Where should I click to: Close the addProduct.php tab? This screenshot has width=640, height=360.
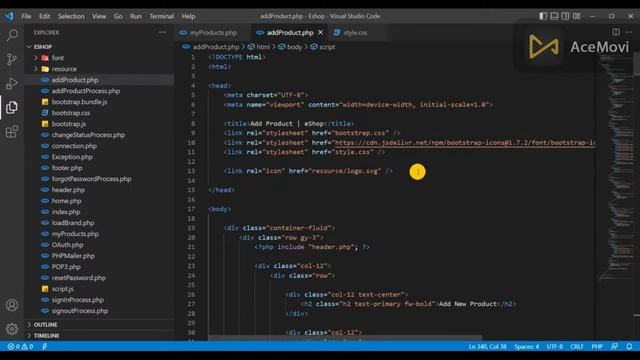pyautogui.click(x=320, y=32)
